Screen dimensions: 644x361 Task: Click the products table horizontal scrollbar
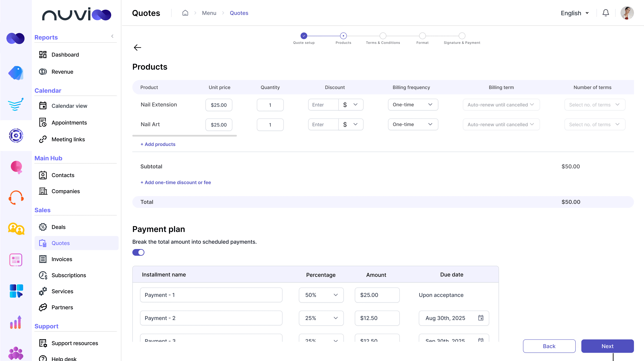(x=184, y=136)
